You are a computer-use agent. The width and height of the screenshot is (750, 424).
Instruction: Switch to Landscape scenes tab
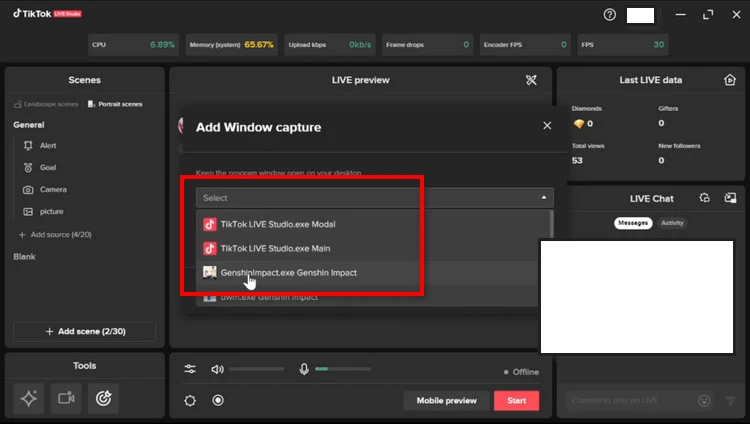46,104
